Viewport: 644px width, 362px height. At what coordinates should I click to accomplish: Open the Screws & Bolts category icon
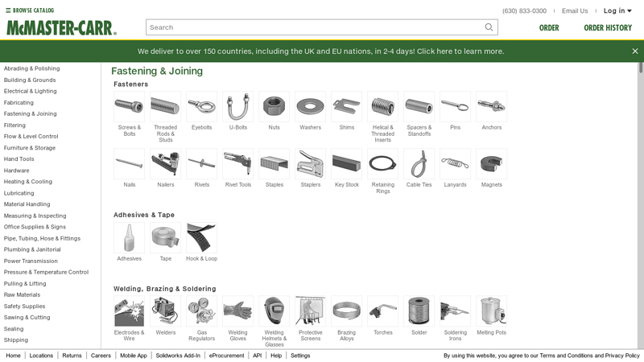129,107
